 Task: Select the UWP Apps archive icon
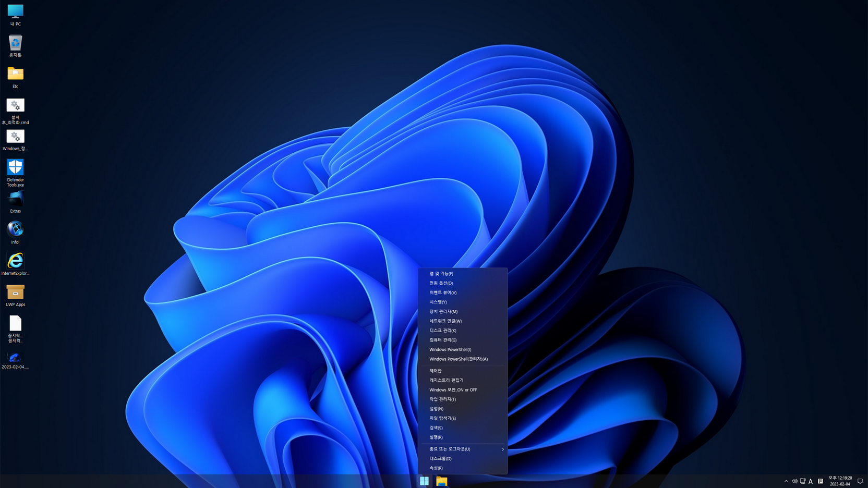pos(15,295)
